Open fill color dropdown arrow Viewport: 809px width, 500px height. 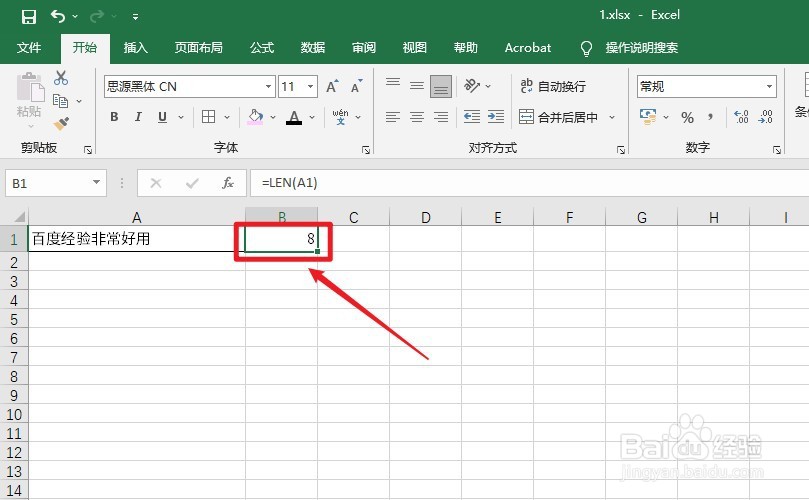(x=273, y=118)
